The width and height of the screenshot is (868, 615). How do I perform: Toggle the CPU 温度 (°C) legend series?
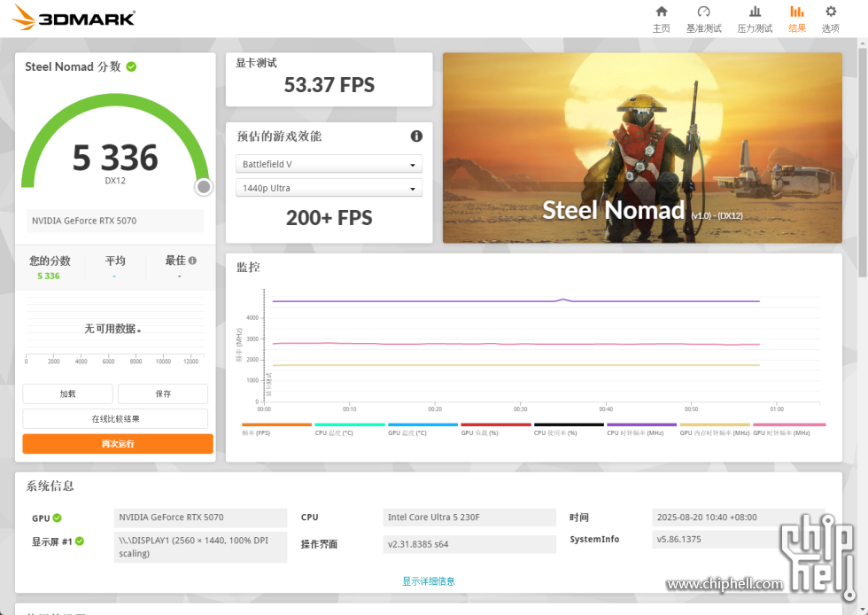(349, 430)
